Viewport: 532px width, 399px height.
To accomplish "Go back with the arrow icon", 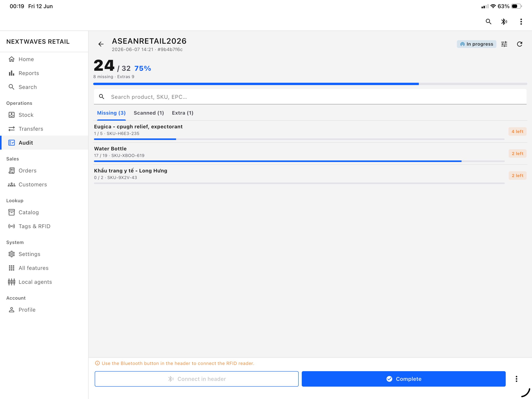I will tap(101, 44).
